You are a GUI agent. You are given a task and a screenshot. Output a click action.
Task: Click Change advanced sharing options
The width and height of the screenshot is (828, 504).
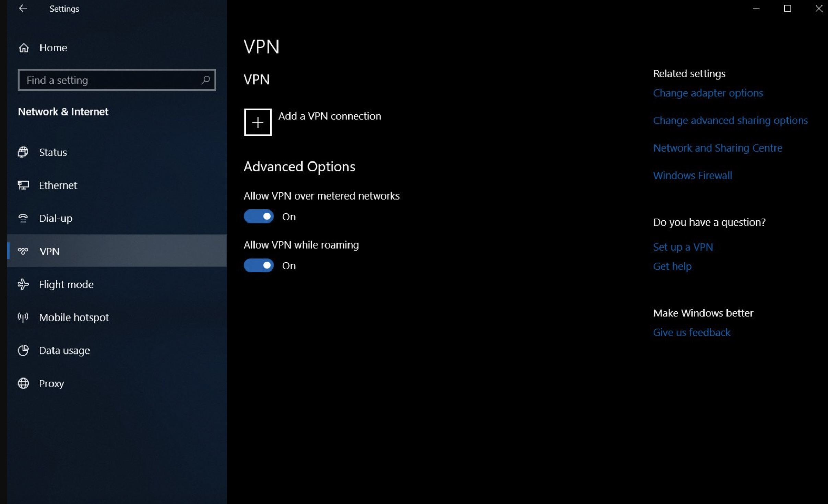[x=730, y=120]
